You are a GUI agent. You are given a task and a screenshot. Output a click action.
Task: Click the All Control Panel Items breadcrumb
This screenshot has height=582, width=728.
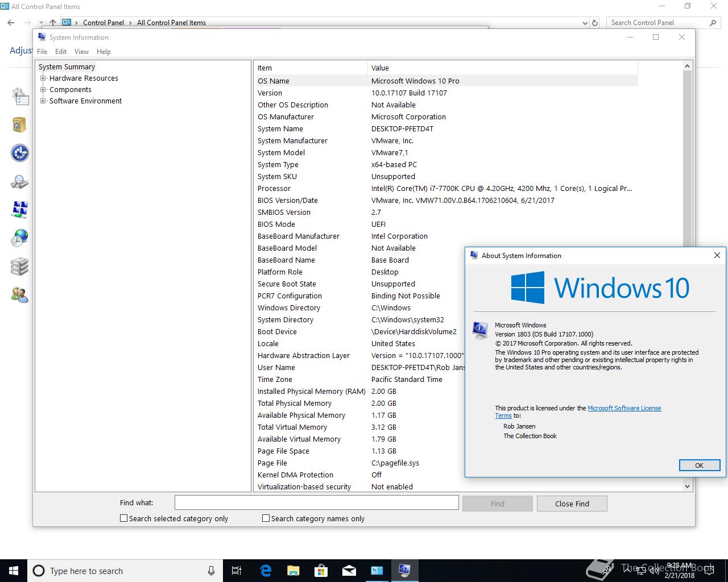point(171,23)
